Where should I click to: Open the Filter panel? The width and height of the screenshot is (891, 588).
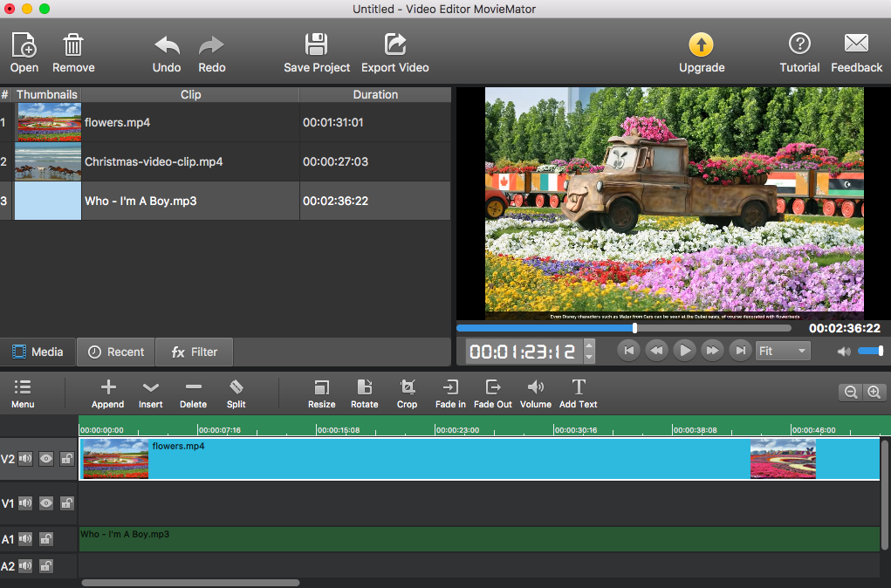(194, 352)
